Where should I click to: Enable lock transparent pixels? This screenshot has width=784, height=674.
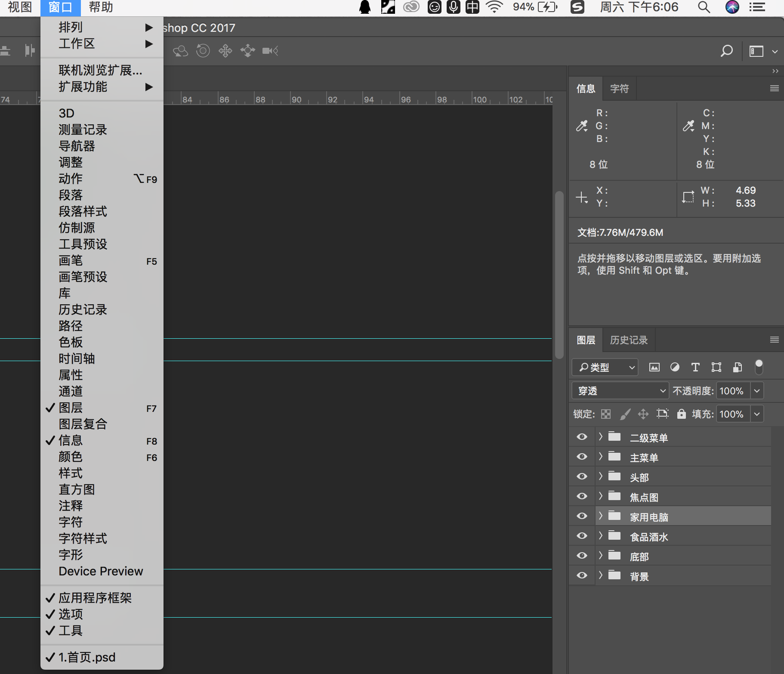coord(605,414)
